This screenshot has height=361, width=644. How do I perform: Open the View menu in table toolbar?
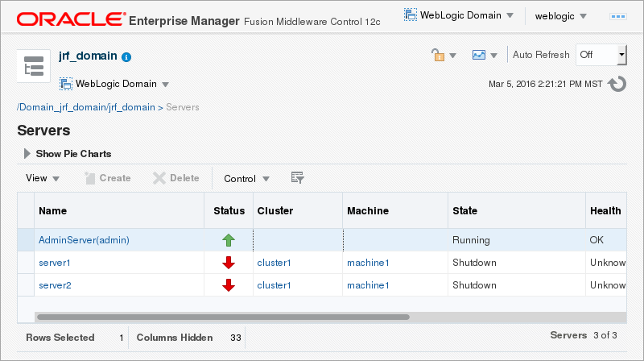click(x=43, y=178)
